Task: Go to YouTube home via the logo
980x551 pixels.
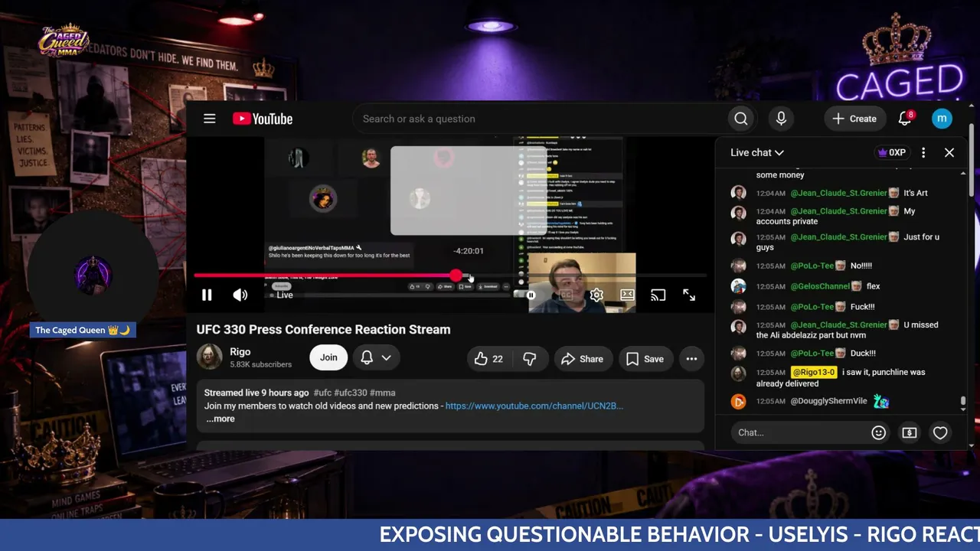Action: pyautogui.click(x=263, y=119)
